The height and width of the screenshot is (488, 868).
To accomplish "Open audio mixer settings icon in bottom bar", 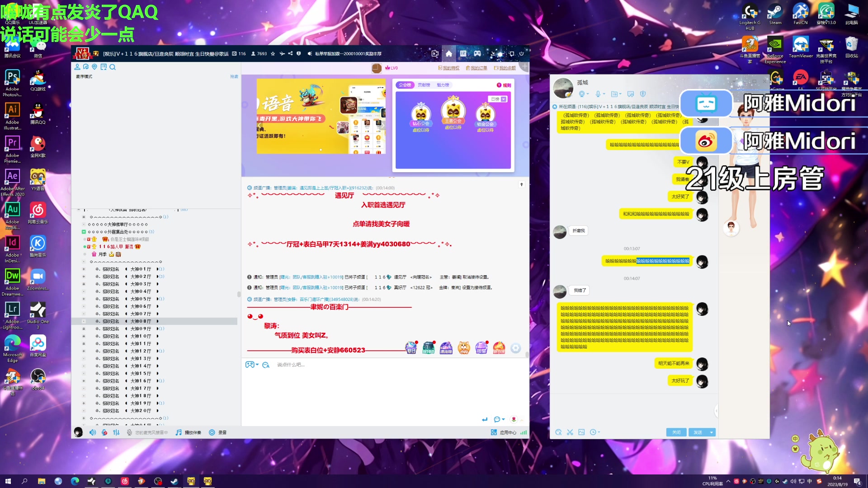I will click(x=116, y=432).
